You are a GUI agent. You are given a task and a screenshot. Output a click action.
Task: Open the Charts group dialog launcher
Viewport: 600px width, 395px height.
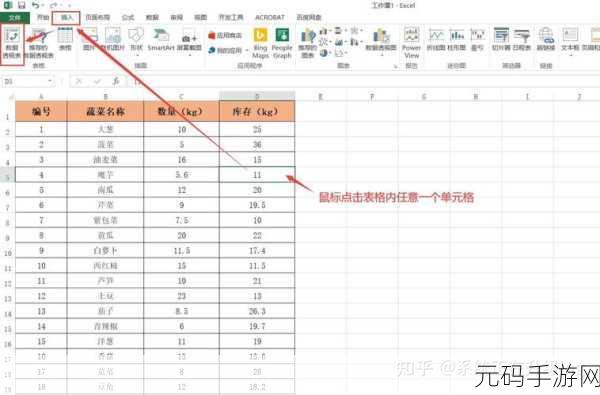(x=395, y=66)
